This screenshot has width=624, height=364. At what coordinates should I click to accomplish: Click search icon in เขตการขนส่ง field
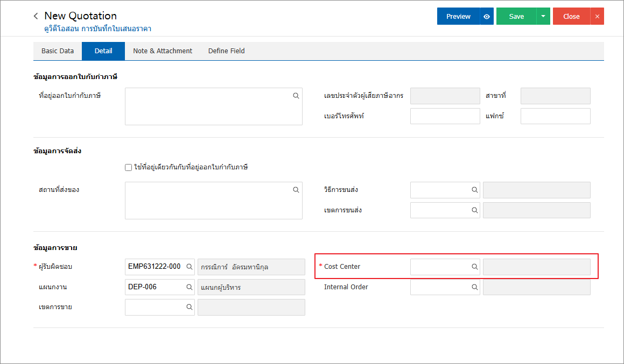click(475, 210)
